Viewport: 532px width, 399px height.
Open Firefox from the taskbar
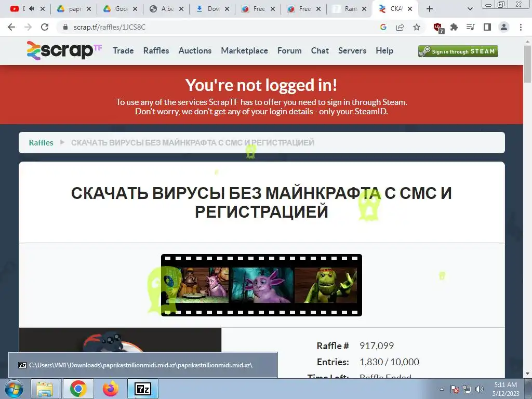click(110, 389)
